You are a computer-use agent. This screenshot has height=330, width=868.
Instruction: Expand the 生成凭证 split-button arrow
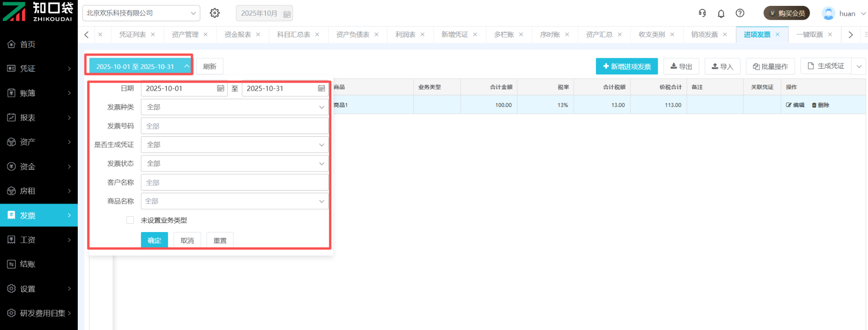tap(859, 66)
